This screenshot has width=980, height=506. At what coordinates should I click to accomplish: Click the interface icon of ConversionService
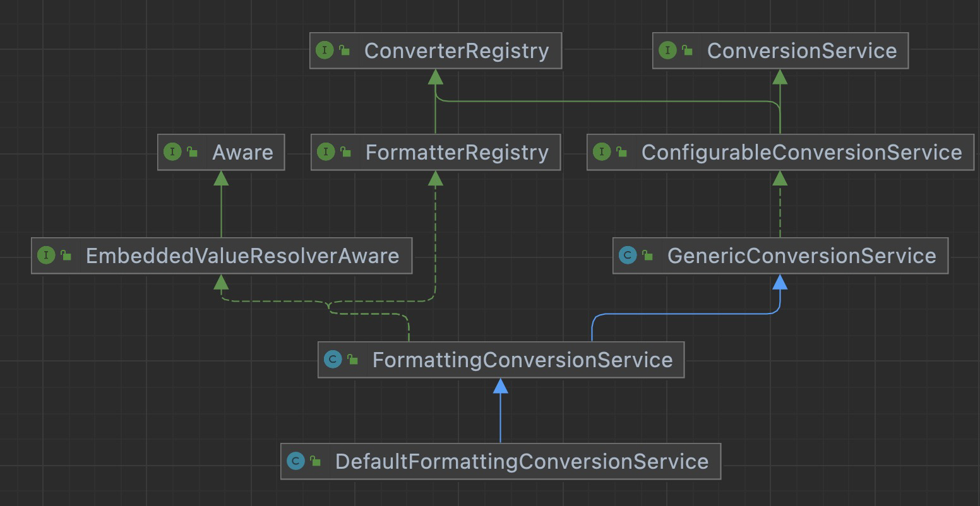[667, 50]
